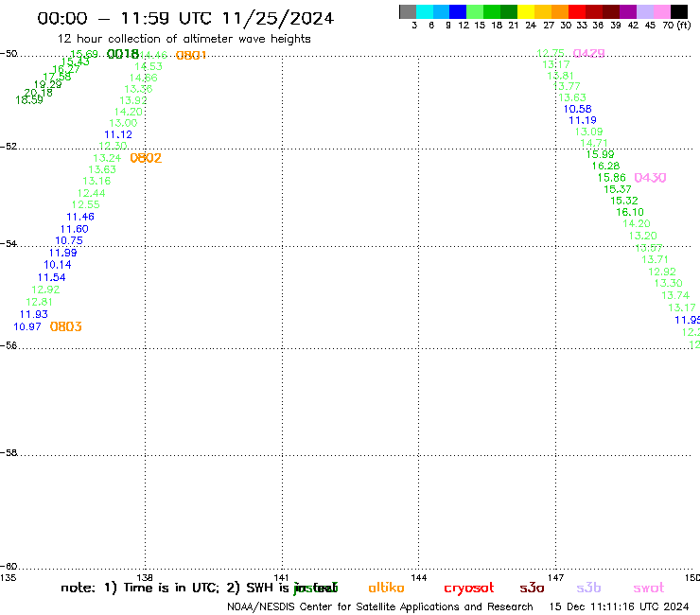Click the wave height value 12.44
700x615 pixels.
point(92,193)
